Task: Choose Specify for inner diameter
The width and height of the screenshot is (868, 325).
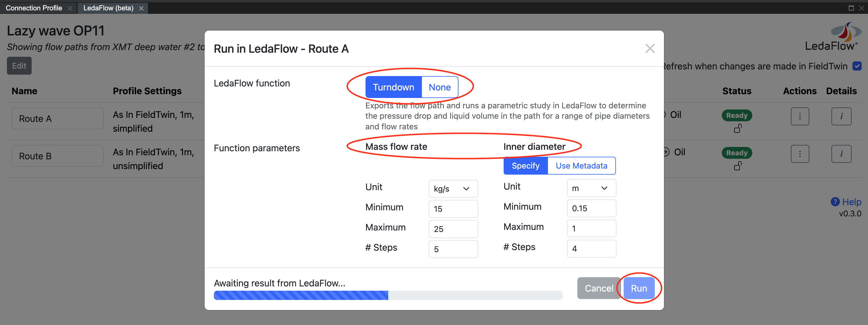Action: (525, 166)
